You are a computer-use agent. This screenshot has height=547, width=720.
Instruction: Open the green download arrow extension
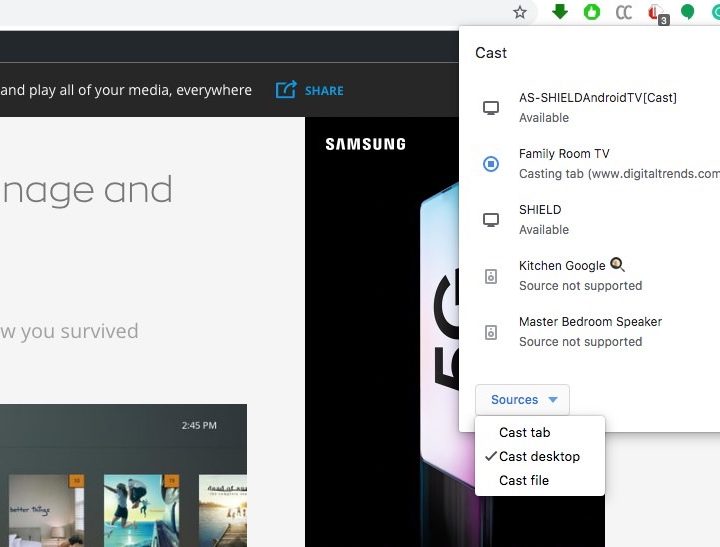pos(559,11)
